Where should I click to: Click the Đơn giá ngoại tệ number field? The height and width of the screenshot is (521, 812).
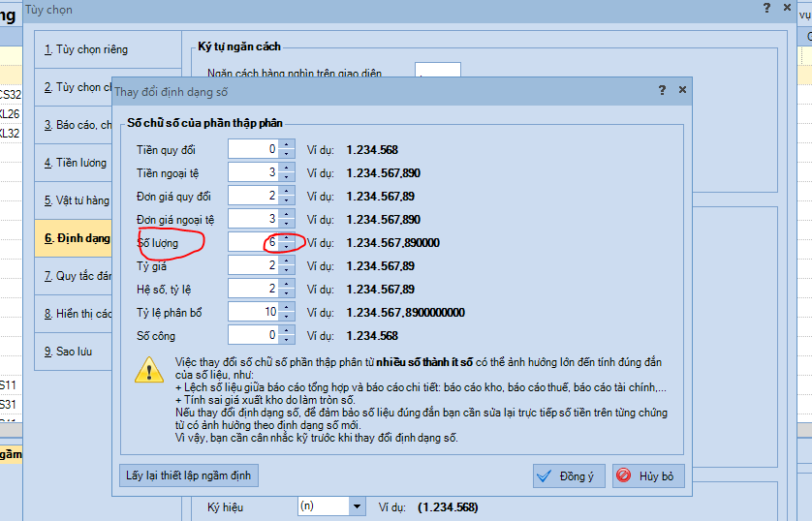coord(253,219)
